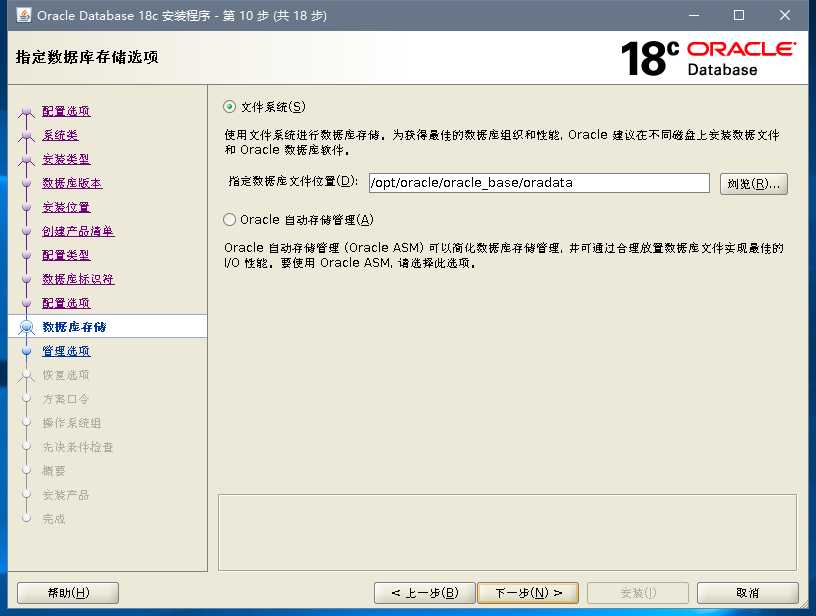Click the 浏览(R)... browse button

pyautogui.click(x=754, y=184)
